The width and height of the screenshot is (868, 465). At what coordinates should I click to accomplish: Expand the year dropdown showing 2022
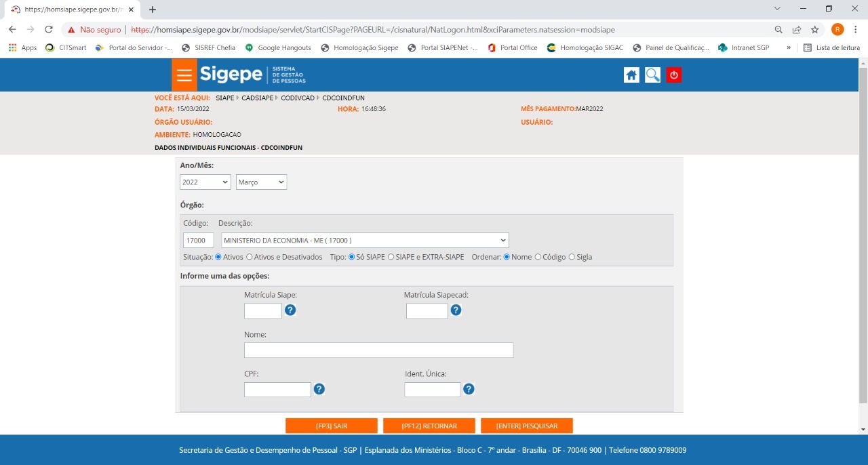205,182
